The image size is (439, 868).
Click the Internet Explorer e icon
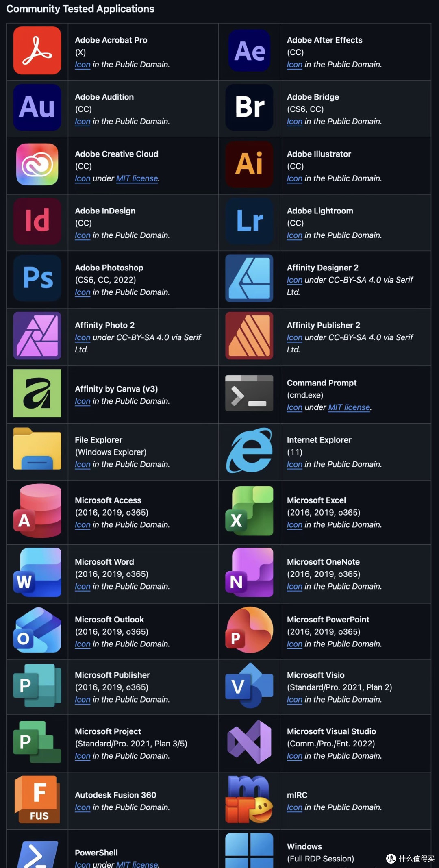click(x=249, y=450)
